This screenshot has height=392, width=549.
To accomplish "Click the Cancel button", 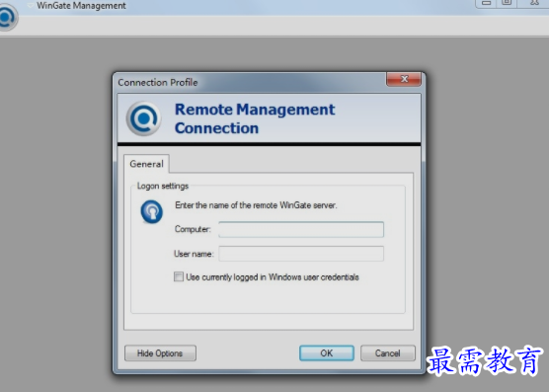I will [x=388, y=353].
